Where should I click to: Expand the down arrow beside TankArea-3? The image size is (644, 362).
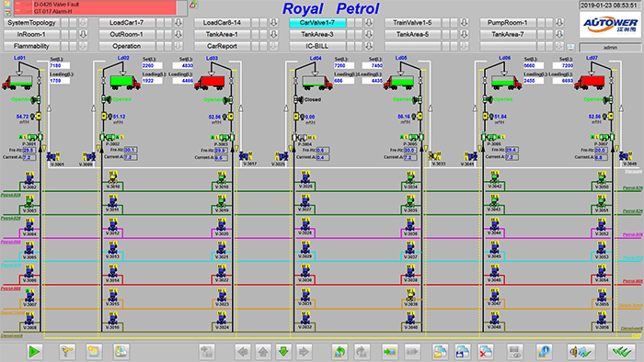(x=369, y=34)
